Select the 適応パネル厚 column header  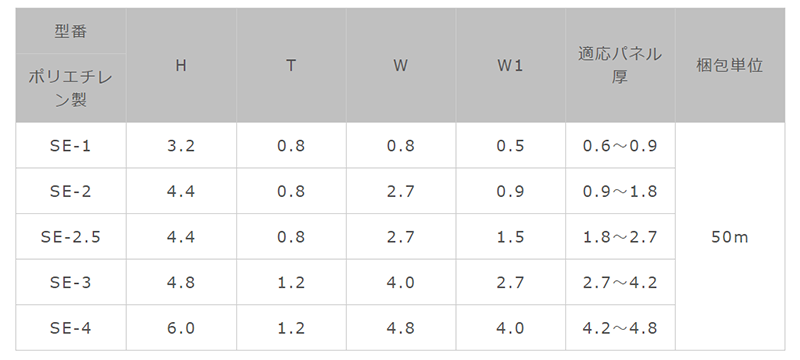pos(620,65)
